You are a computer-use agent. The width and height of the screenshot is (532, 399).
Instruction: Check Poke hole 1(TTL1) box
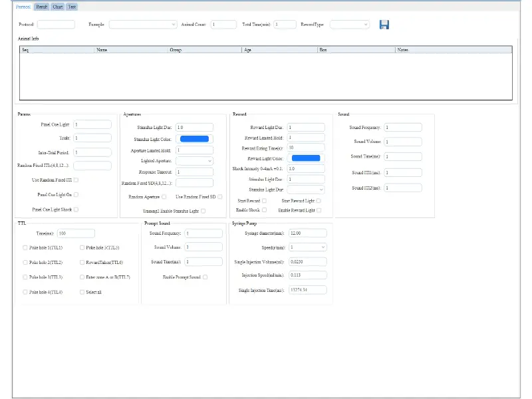[x=25, y=247]
